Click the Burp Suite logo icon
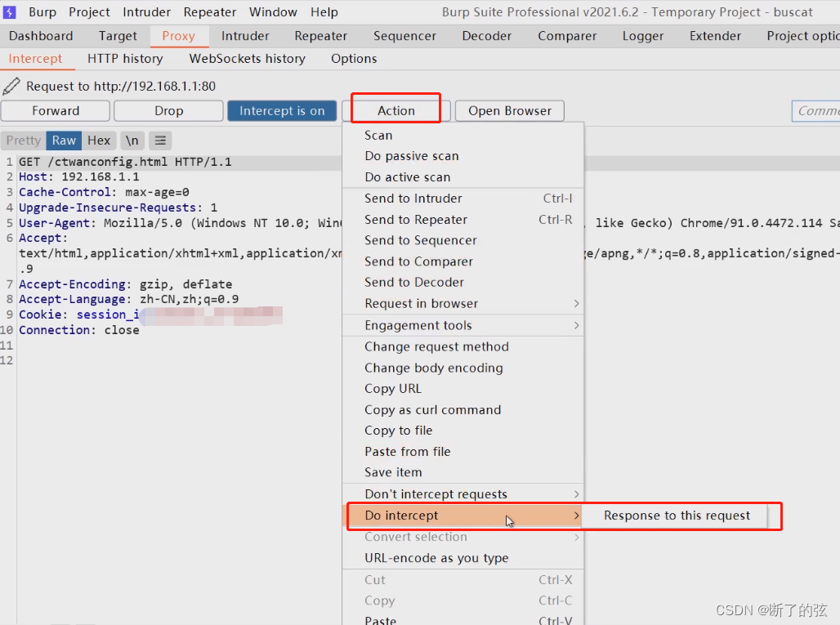 (10, 11)
